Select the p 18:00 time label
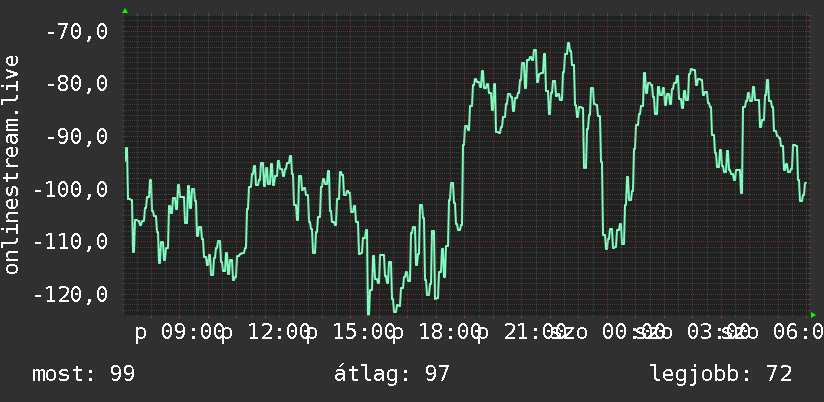 pyautogui.click(x=437, y=333)
